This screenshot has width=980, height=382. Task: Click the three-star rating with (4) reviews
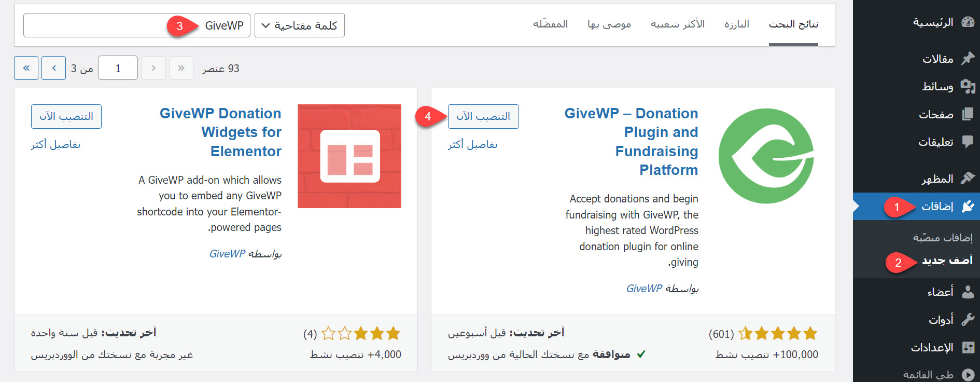tap(360, 334)
